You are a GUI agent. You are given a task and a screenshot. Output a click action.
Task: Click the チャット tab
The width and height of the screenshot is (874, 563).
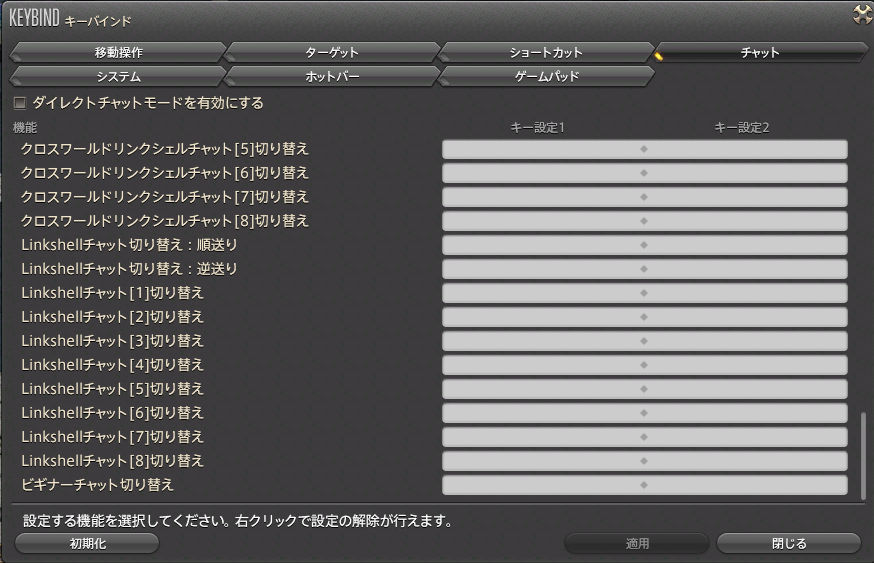tap(760, 52)
